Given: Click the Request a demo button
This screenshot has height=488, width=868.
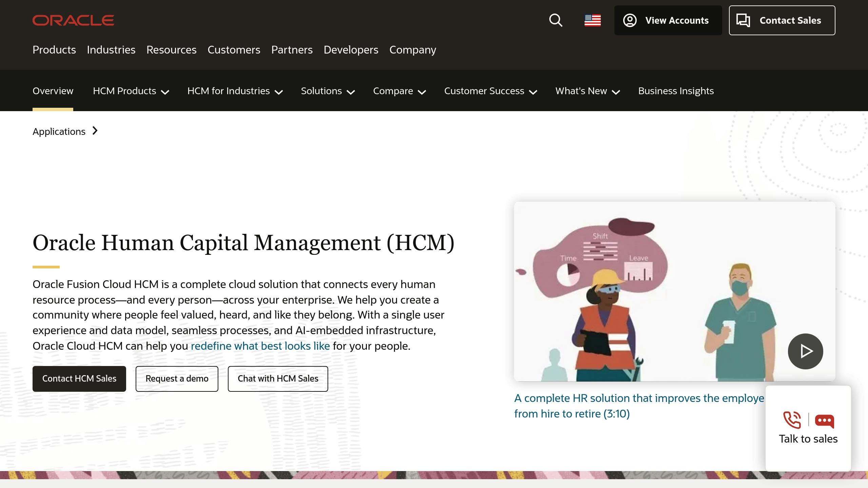Looking at the screenshot, I should coord(177,379).
